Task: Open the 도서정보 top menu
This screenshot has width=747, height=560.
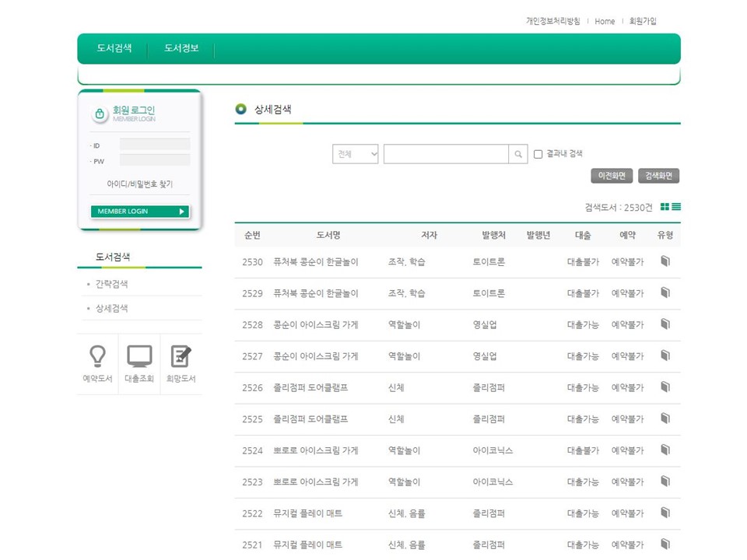Action: 181,48
